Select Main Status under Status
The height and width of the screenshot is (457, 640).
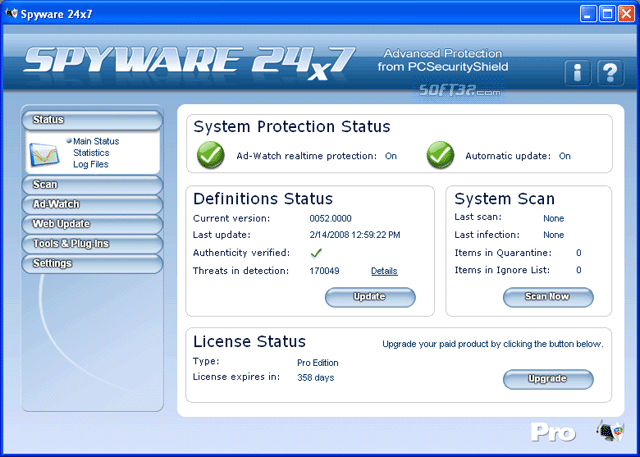pos(96,141)
